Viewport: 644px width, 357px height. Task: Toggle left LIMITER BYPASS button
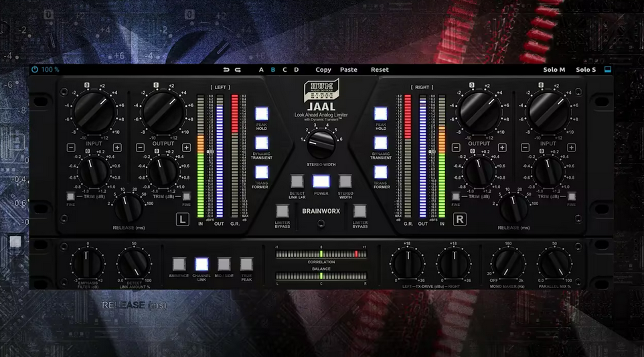click(282, 211)
